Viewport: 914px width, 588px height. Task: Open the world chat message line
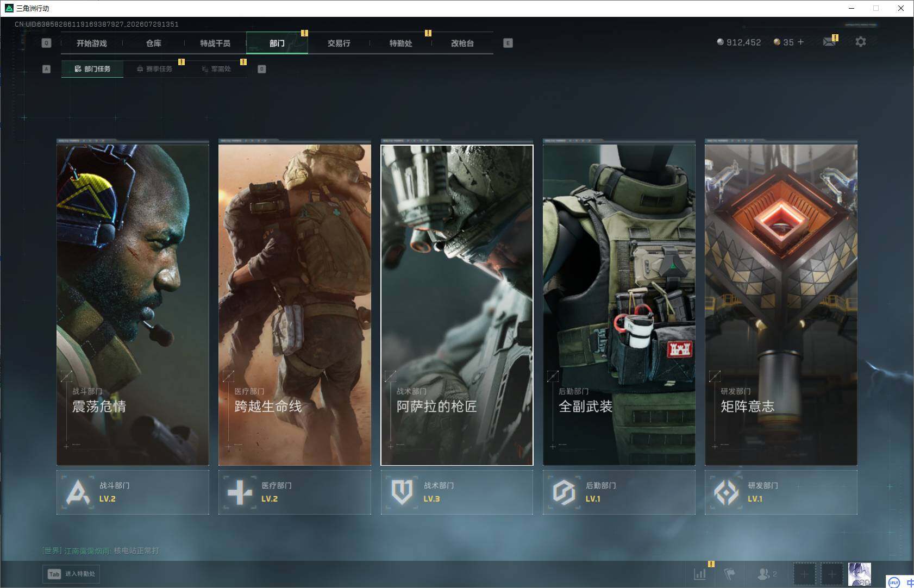(x=101, y=551)
